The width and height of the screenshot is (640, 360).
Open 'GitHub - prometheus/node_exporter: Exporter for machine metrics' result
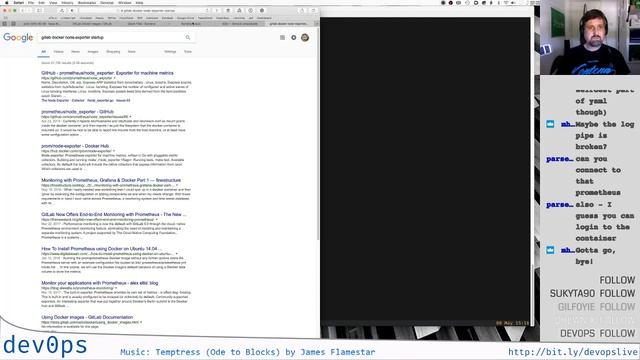[x=107, y=73]
